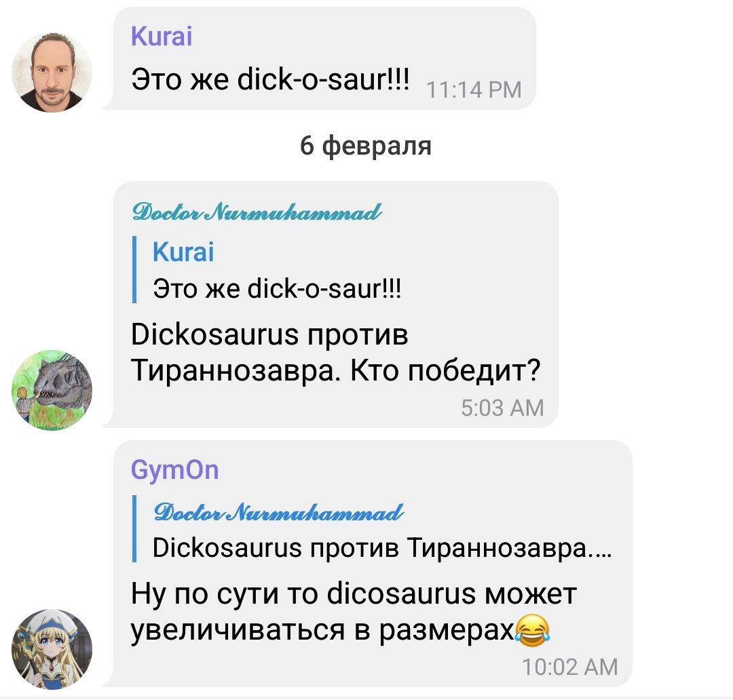Tap quoted name Kurai in reply

[183, 252]
